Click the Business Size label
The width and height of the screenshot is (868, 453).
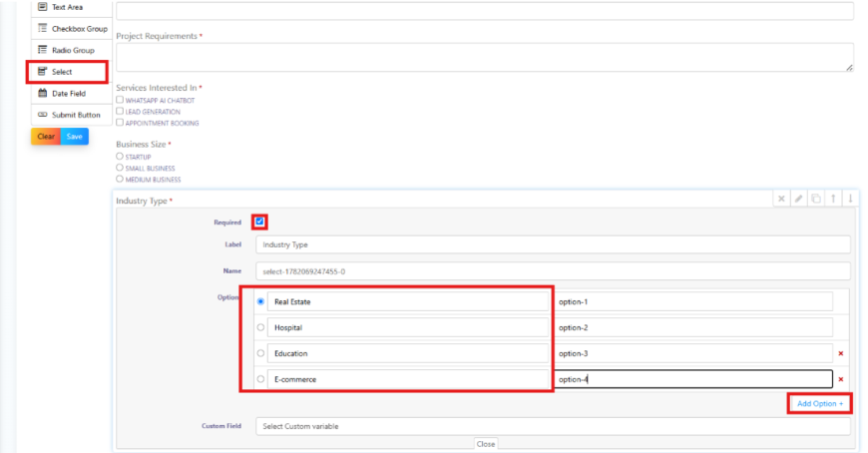(x=141, y=144)
